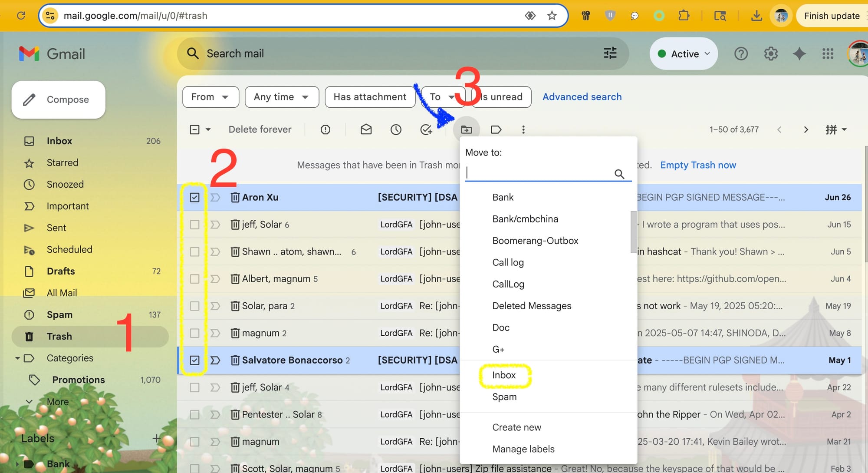
Task: Choose Inbox in Move to list
Action: coord(504,375)
